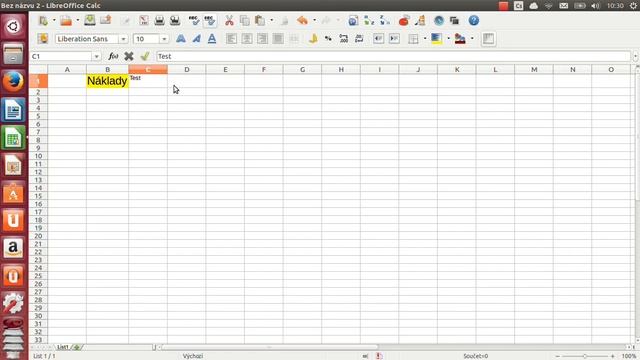Run the Spelling check icon
This screenshot has width=640, height=360.
point(194,20)
